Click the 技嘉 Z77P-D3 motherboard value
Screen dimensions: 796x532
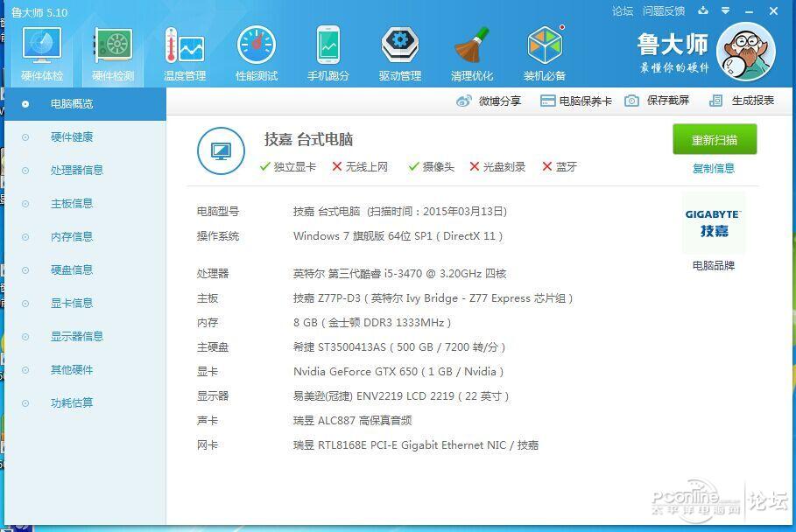[433, 298]
